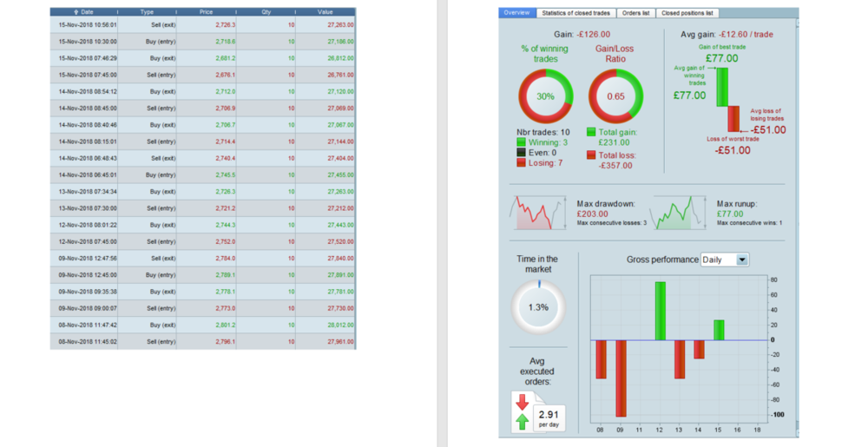Image resolution: width=868 pixels, height=447 pixels.
Task: Click the Gain/Loss Ratio donut chart
Action: coord(615,96)
